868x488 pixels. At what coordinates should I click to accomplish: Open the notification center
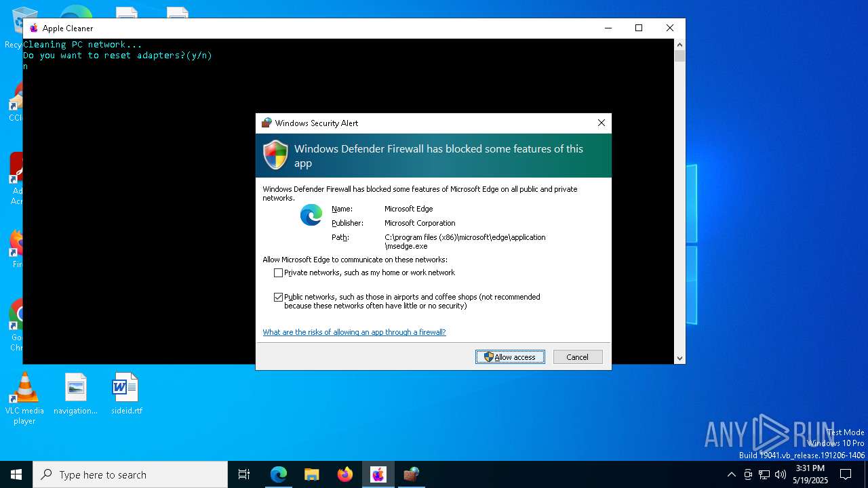pos(846,474)
